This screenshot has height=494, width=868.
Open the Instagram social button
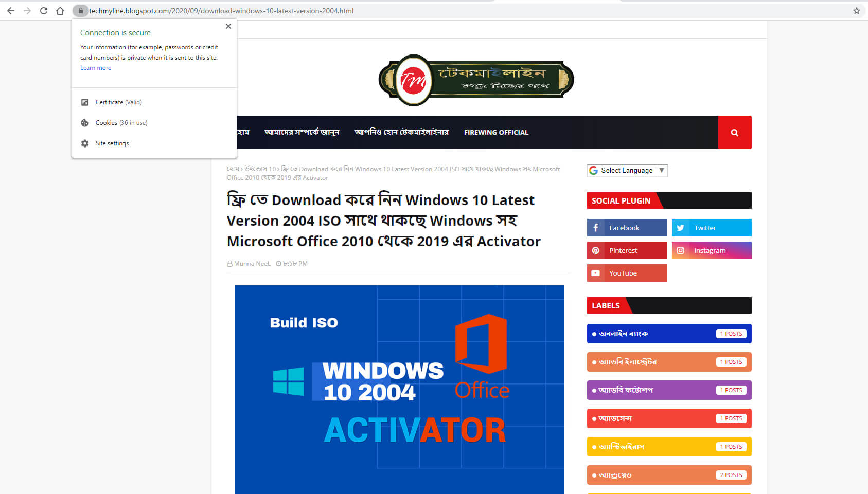tap(712, 250)
